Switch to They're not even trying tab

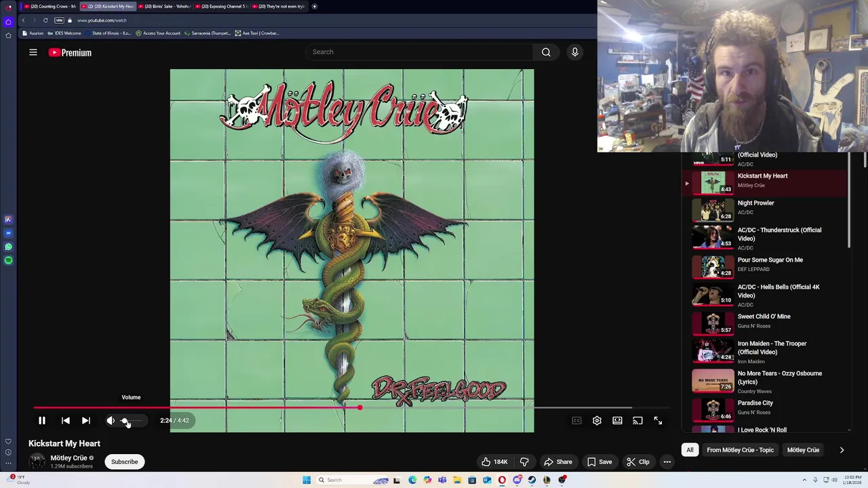click(x=280, y=6)
